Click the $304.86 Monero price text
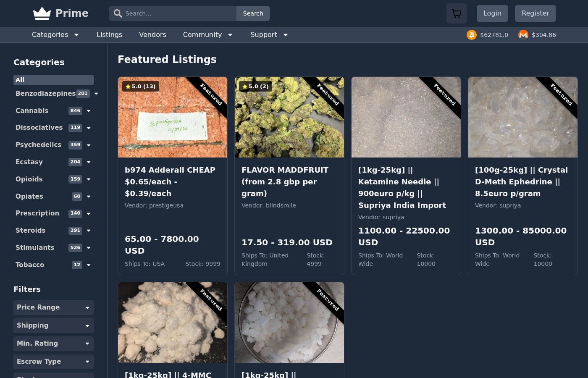Viewport: 588px width, 378px height. pos(544,35)
